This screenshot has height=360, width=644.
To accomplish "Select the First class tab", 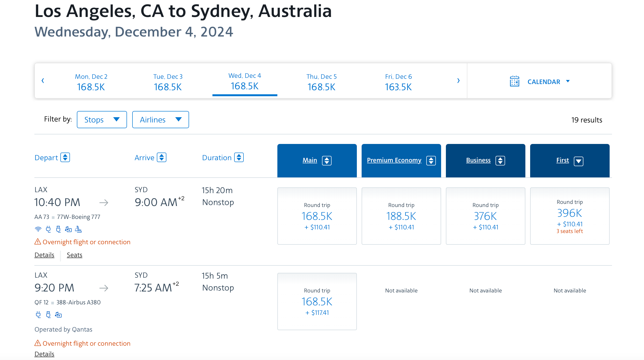I will 570,160.
